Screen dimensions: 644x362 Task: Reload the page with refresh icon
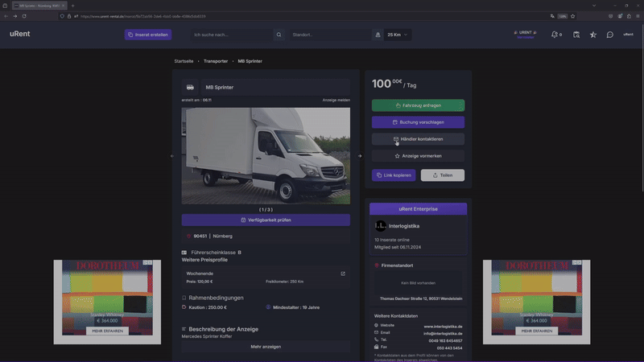click(x=24, y=16)
